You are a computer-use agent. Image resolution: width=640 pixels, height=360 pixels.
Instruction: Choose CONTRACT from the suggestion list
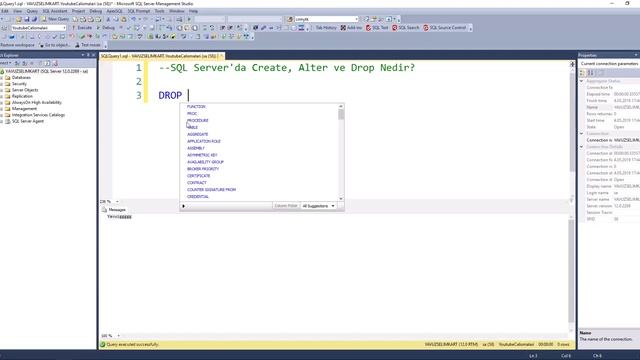click(197, 183)
